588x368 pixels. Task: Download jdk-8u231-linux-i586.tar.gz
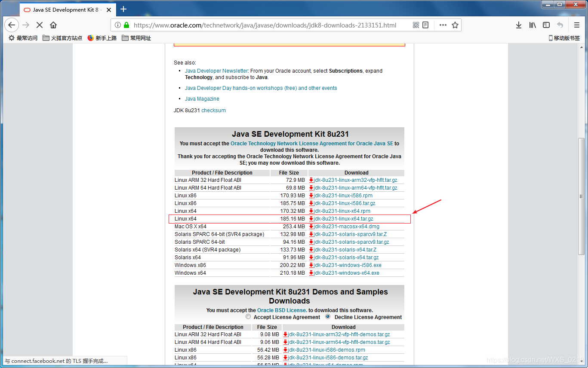point(344,203)
